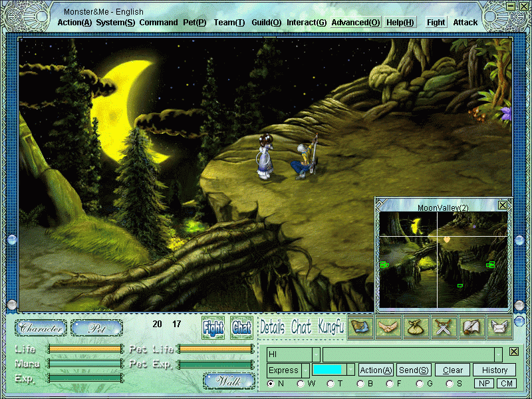The width and height of the screenshot is (532, 399).
Task: Click the Mana bar
Action: click(x=85, y=363)
